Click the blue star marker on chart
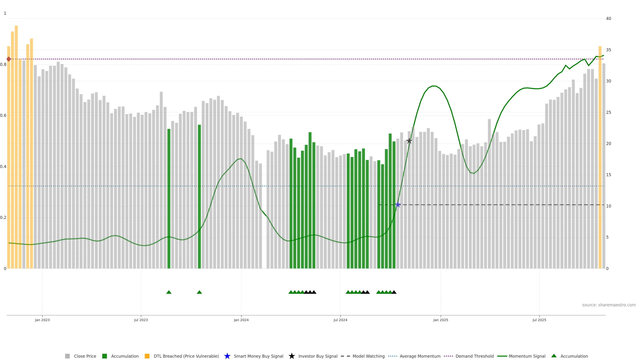 [x=398, y=205]
